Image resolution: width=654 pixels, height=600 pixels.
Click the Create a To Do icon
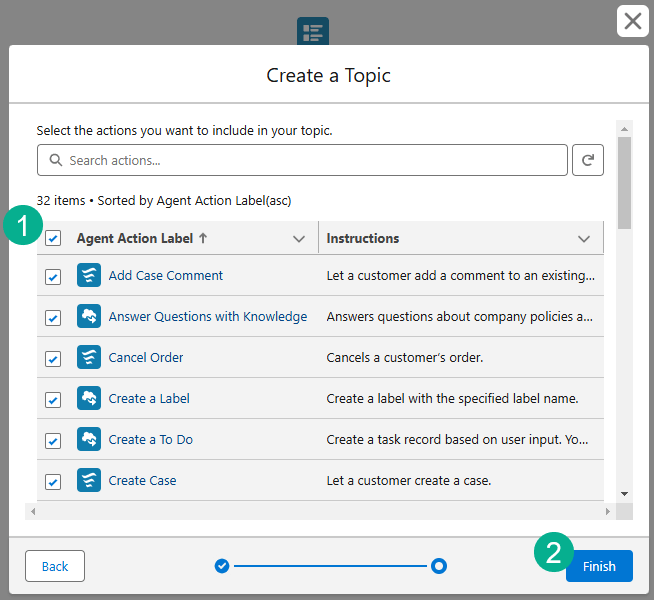89,439
